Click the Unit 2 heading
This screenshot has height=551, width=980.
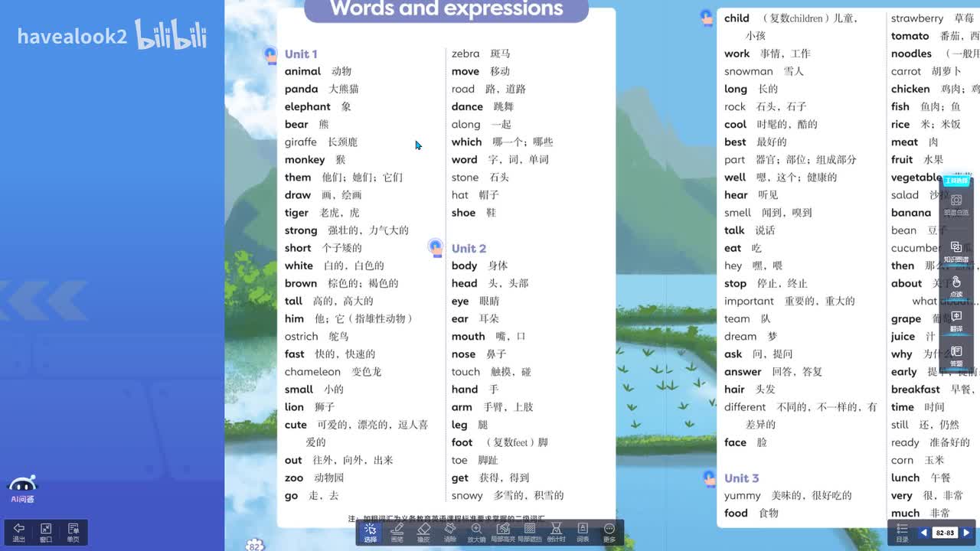click(469, 248)
